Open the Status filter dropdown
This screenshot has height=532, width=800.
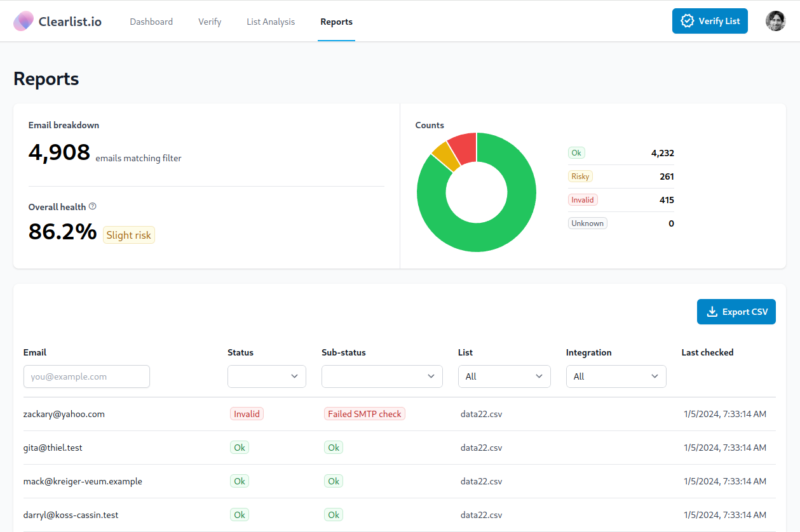(x=266, y=376)
